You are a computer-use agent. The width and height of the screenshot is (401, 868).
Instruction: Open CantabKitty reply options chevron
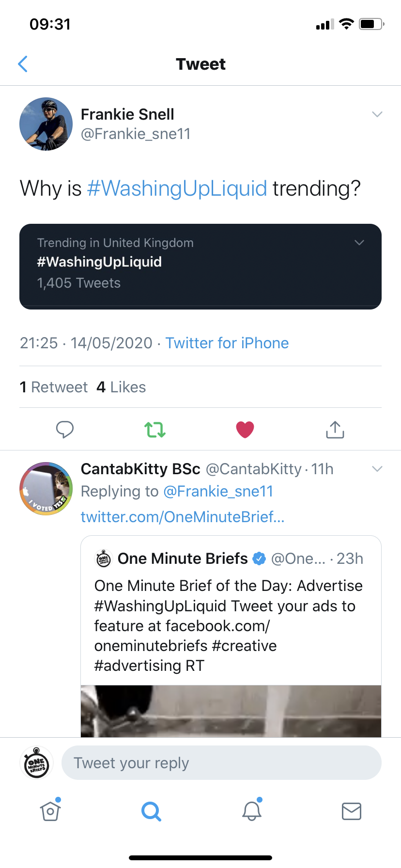click(x=377, y=469)
